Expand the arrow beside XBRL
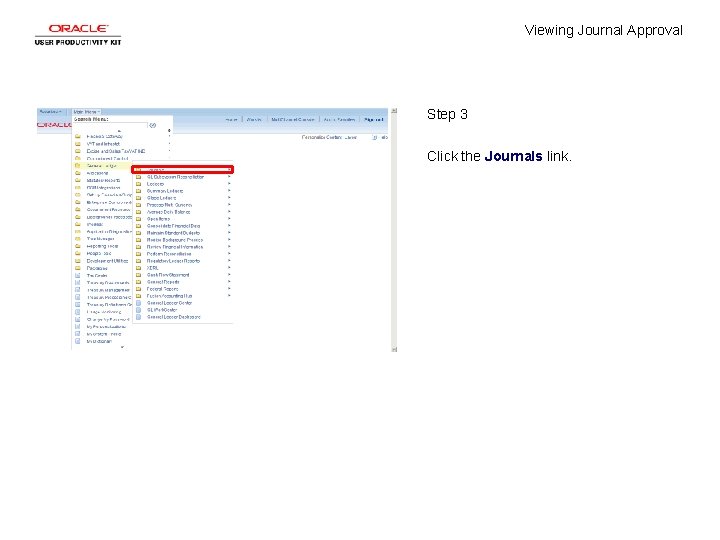The width and height of the screenshot is (720, 540). pos(229,268)
